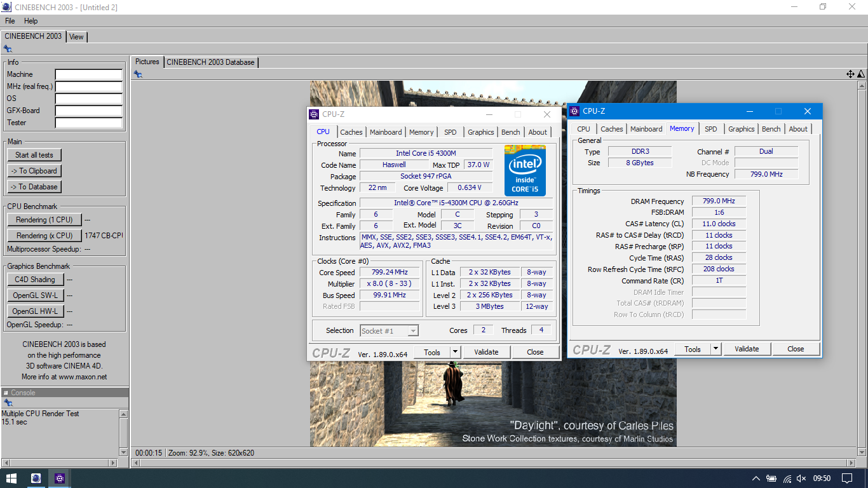Open the File menu
The image size is (868, 488).
tap(10, 21)
